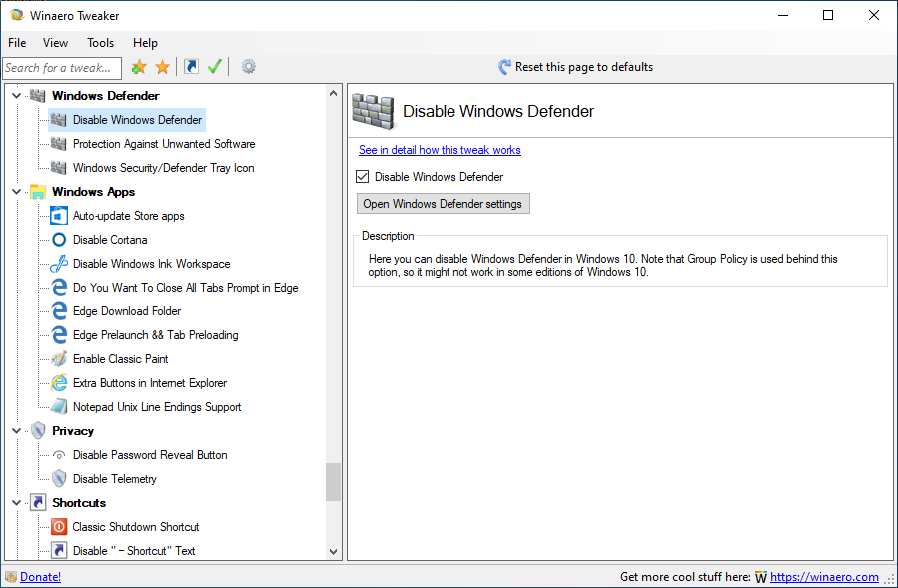
Task: Click Open Windows Defender settings button
Action: click(444, 204)
